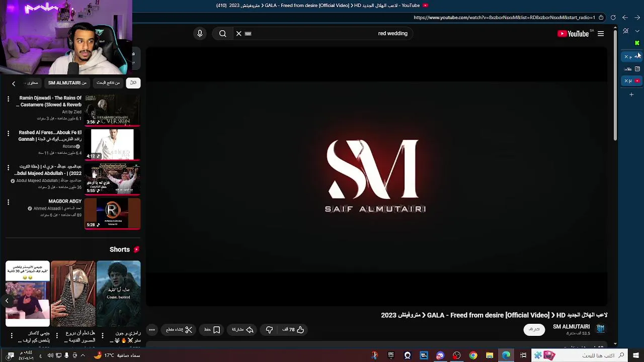Image resolution: width=644 pixels, height=362 pixels.
Task: Open the 'Come, bastard' Short thumbnail
Action: [118, 294]
